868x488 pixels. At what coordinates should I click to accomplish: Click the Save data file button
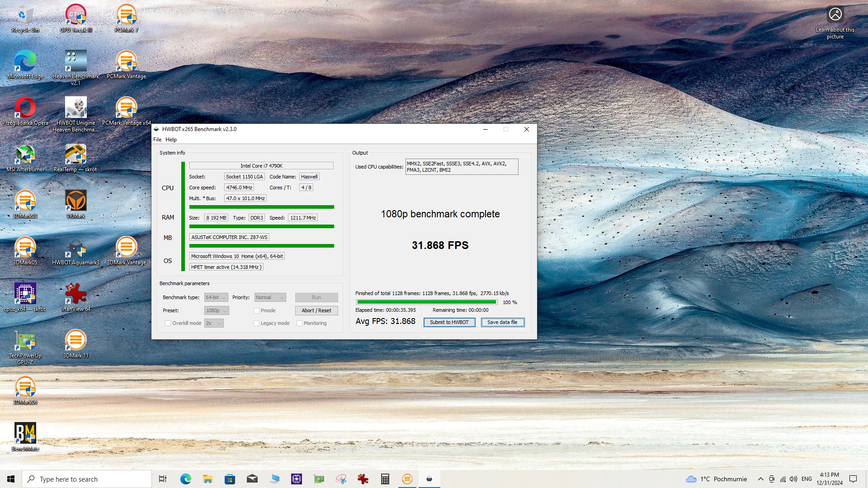(503, 322)
